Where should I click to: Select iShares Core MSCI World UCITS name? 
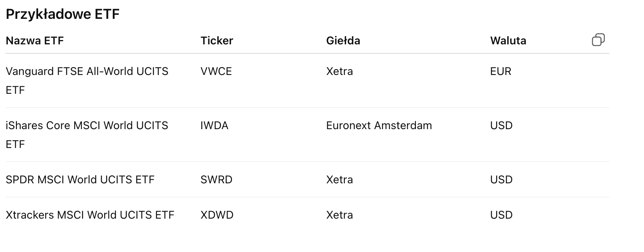[87, 126]
